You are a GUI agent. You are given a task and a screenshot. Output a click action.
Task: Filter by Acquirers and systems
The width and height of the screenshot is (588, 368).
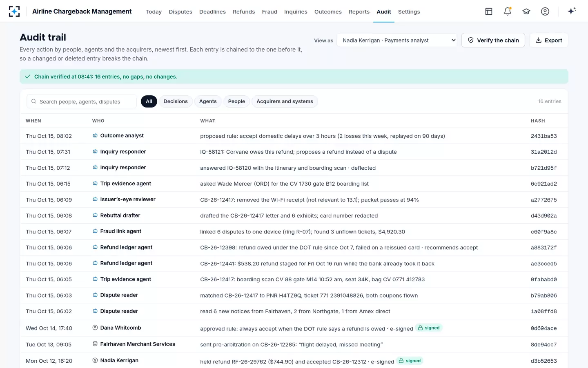click(285, 101)
